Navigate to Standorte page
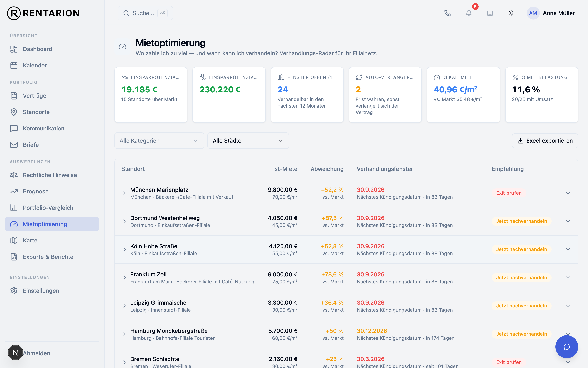The width and height of the screenshot is (588, 368). click(x=52, y=112)
